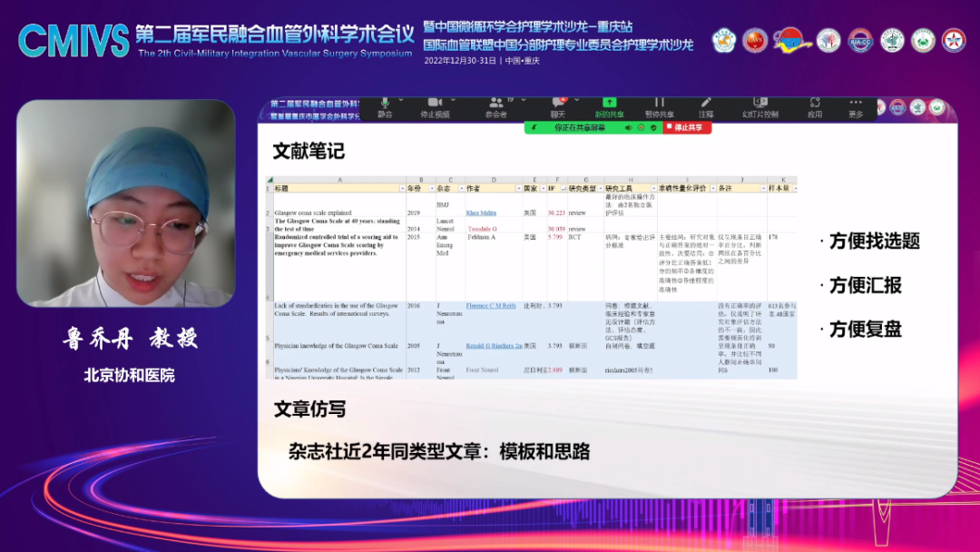Image resolution: width=980 pixels, height=552 pixels.
Task: Open the apps (应用) button
Action: [814, 107]
